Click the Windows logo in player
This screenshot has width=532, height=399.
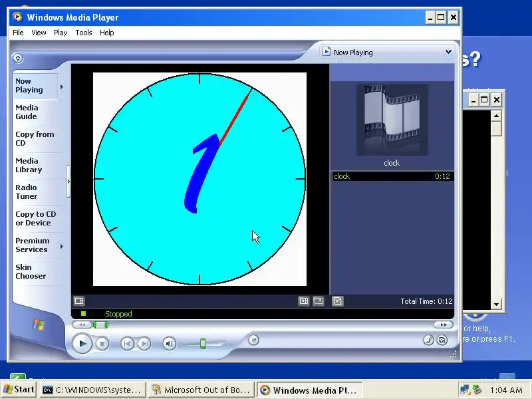pyautogui.click(x=39, y=325)
